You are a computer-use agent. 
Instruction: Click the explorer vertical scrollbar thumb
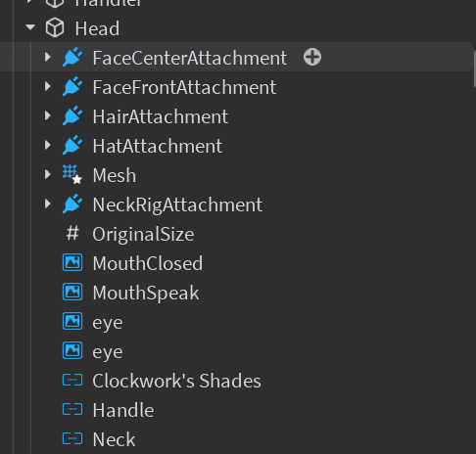pyautogui.click(x=475, y=68)
